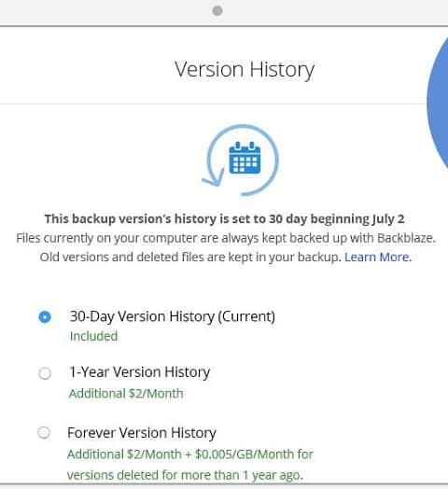Choose the 1-Year Version History radio button

(x=45, y=373)
